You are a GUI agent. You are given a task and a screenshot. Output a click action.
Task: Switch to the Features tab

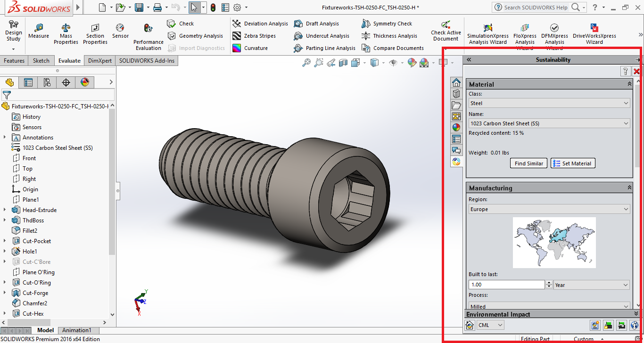point(14,61)
